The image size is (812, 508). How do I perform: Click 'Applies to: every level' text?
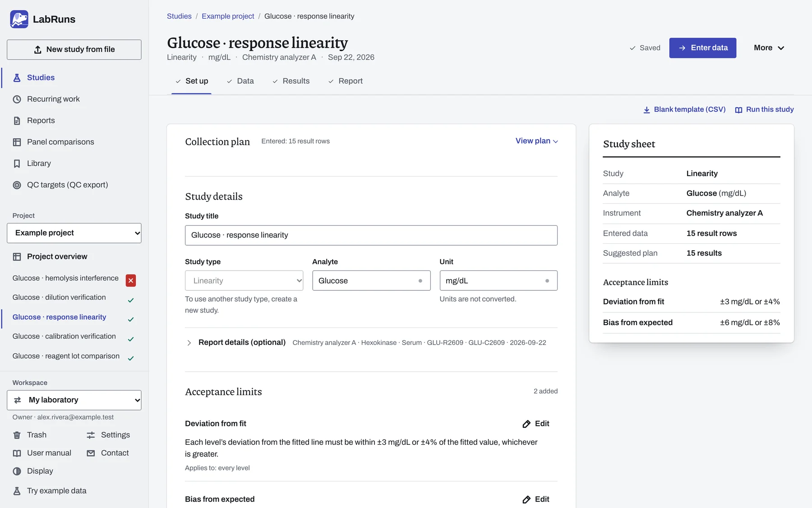point(217,468)
